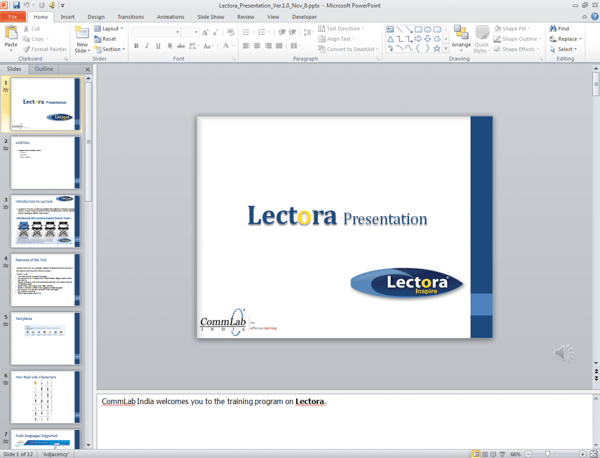
Task: Open the font name combo box
Action: 155,32
